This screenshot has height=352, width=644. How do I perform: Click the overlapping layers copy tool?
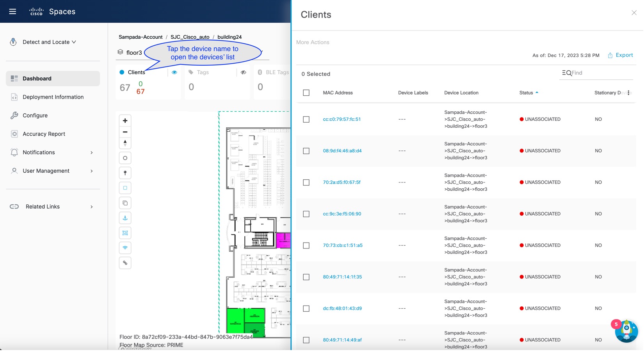pos(125,203)
